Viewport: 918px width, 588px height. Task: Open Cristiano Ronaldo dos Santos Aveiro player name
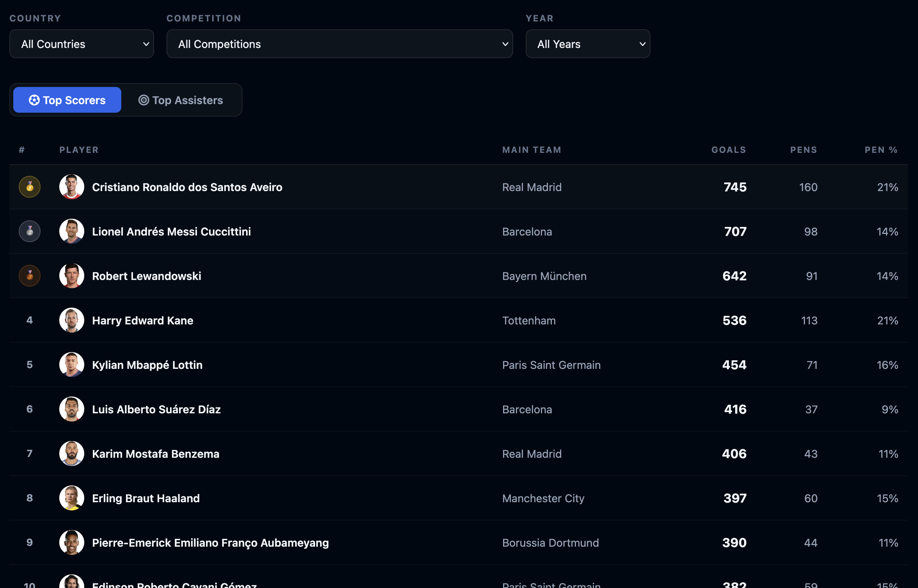click(x=187, y=187)
